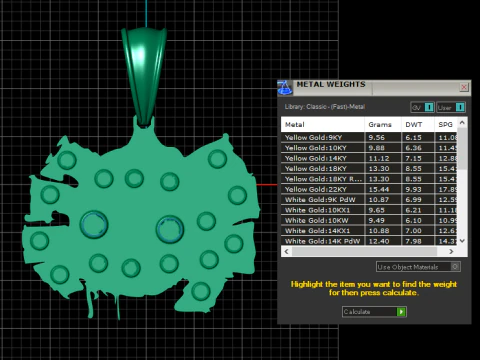Select the Yellow Gold:18KY row
Image resolution: width=480 pixels, height=360 pixels.
pos(369,168)
